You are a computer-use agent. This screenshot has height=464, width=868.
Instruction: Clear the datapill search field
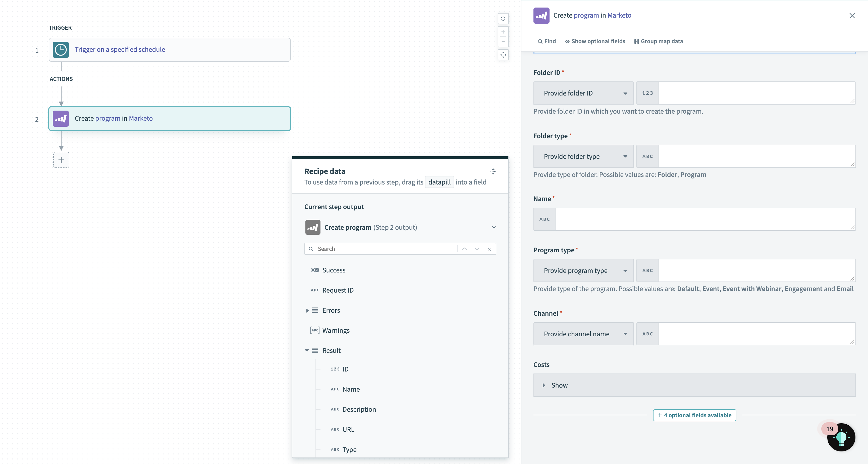[x=489, y=249]
